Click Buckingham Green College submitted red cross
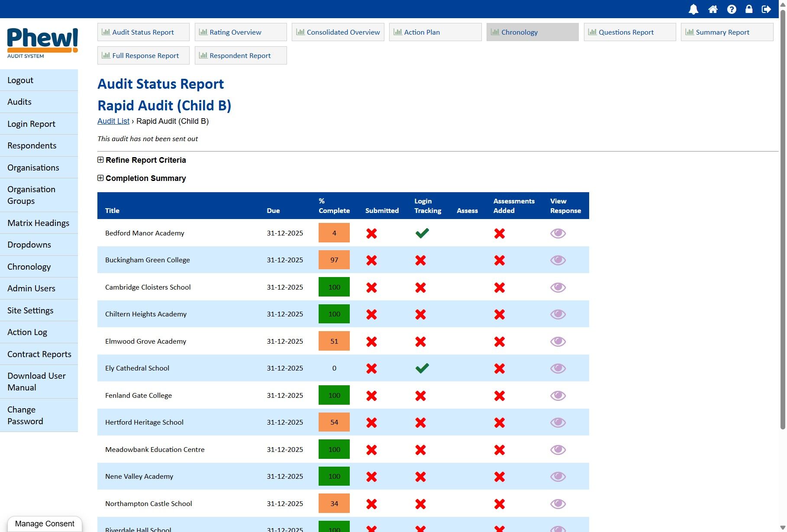 coord(371,260)
